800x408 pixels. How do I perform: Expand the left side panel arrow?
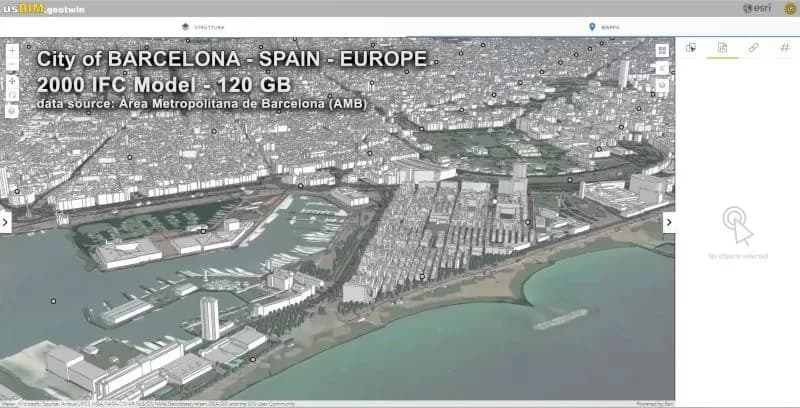[x=6, y=222]
